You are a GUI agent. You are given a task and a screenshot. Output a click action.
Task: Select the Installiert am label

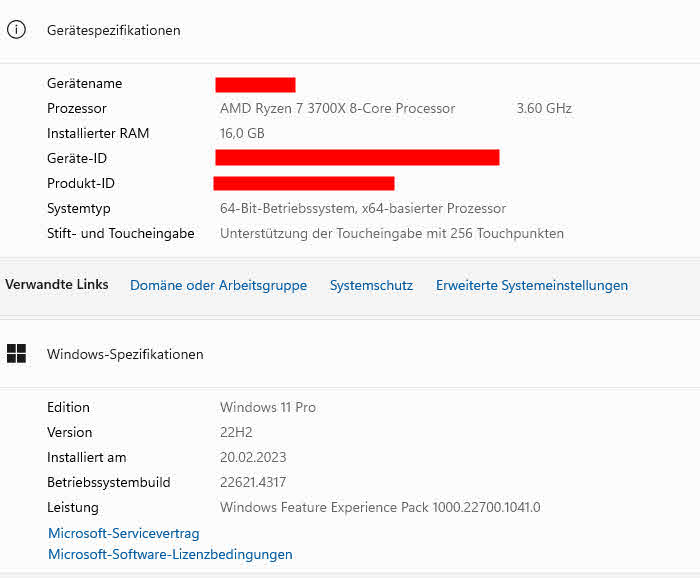(x=87, y=457)
